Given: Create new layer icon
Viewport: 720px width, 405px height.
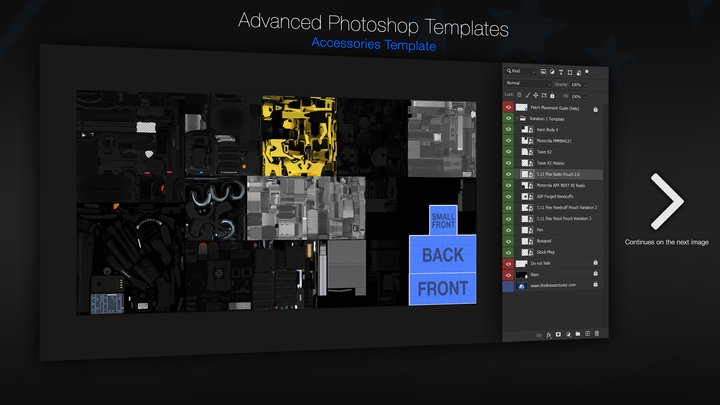Looking at the screenshot, I should 587,333.
